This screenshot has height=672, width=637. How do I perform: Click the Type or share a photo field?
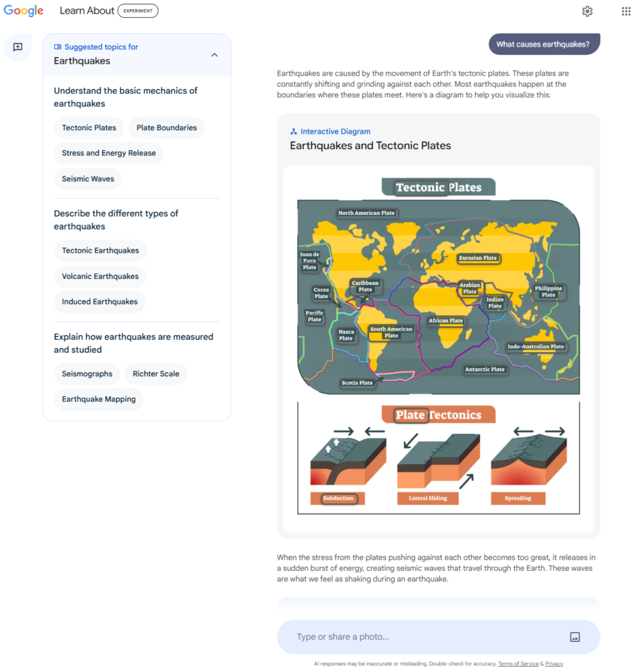[394, 637]
